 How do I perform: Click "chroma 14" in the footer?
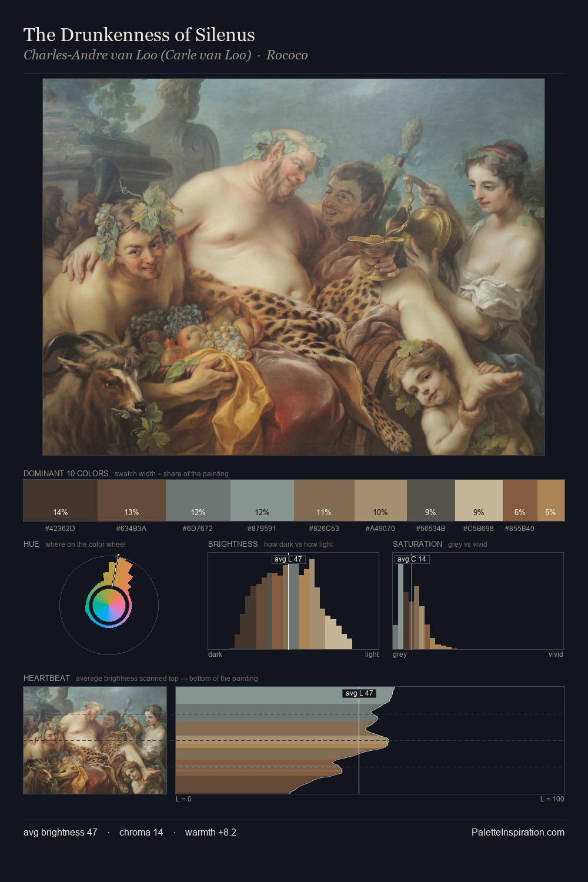141,832
